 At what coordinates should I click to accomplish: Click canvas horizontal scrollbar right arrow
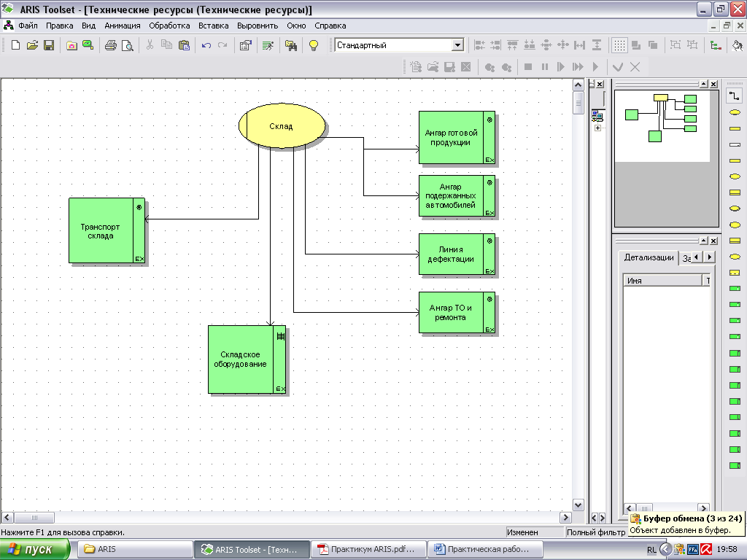tap(565, 517)
